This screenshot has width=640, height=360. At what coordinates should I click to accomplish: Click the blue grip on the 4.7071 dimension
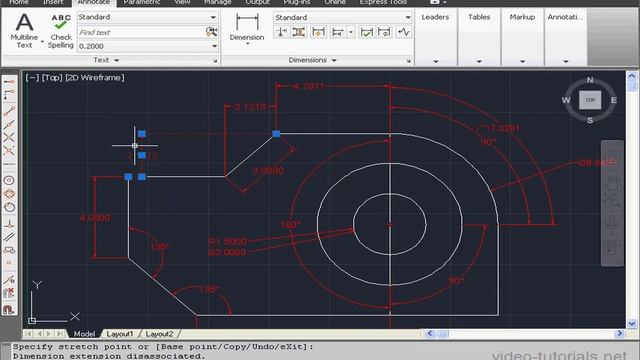click(276, 133)
